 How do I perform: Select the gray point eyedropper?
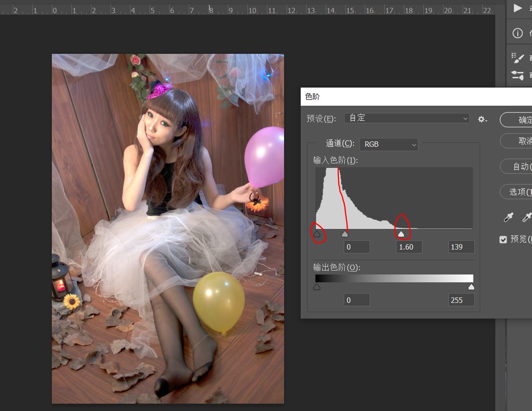527,217
